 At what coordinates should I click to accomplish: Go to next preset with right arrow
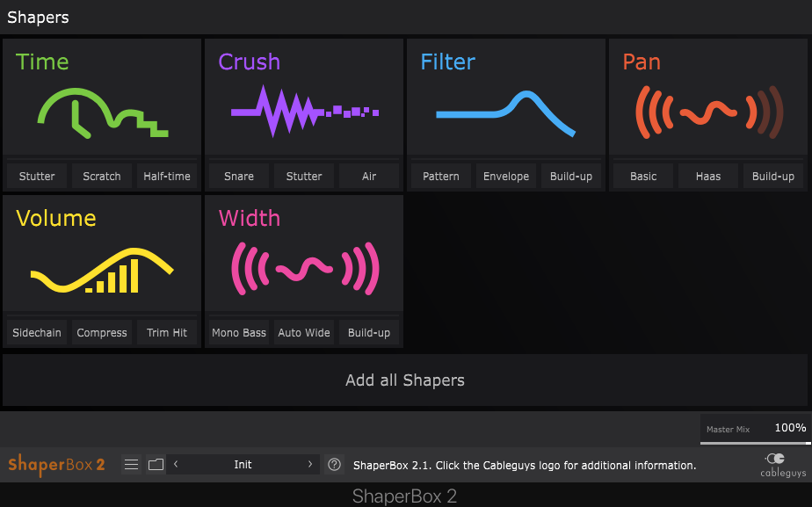click(x=310, y=465)
